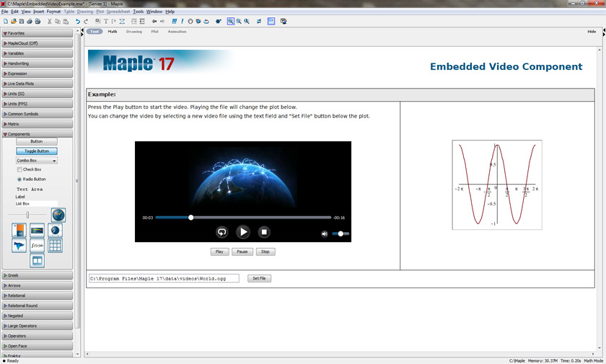Click Hide on the context bar
Image resolution: width=606 pixels, height=364 pixels.
pos(592,32)
